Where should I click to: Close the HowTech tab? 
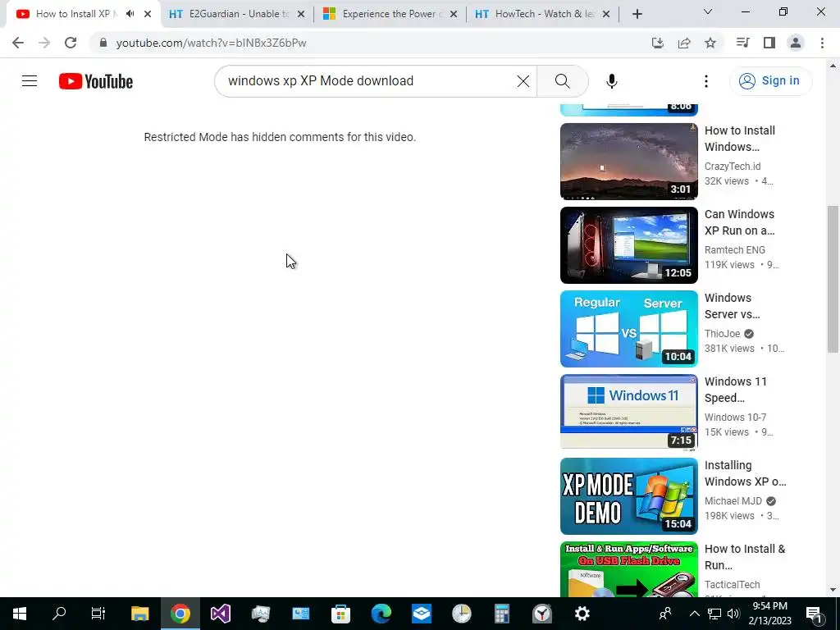pos(606,14)
